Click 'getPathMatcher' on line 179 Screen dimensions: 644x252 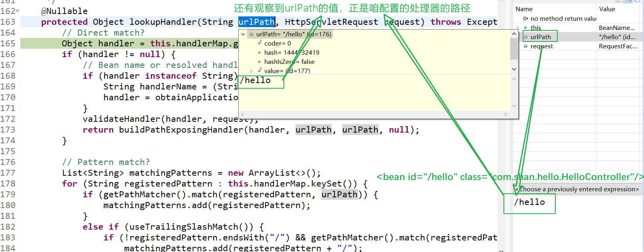click(x=140, y=194)
